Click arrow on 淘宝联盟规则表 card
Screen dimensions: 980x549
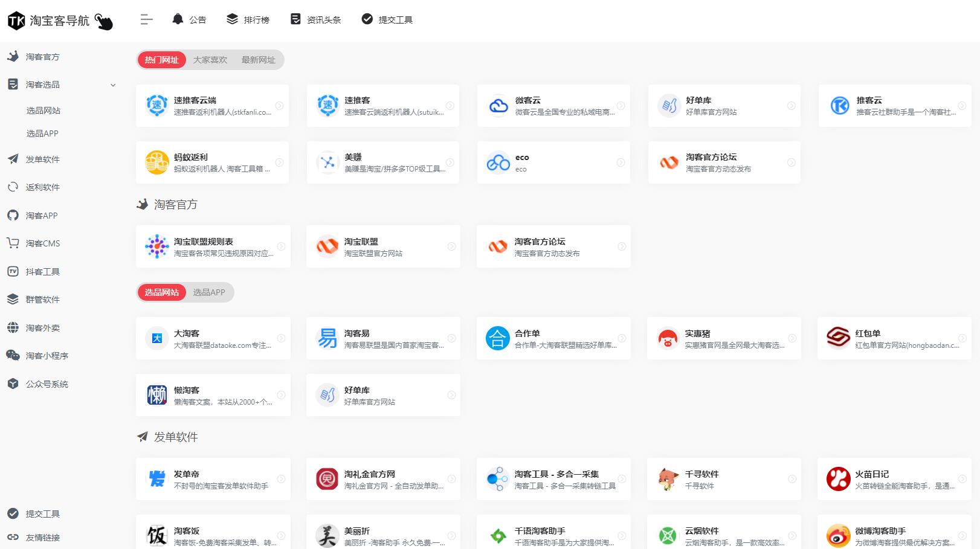281,246
